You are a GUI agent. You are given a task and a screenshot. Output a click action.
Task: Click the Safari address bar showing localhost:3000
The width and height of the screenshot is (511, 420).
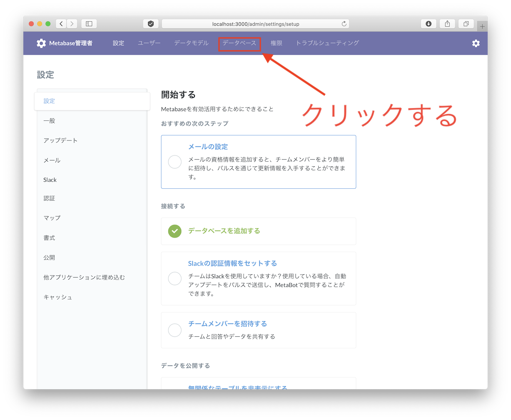tap(255, 24)
